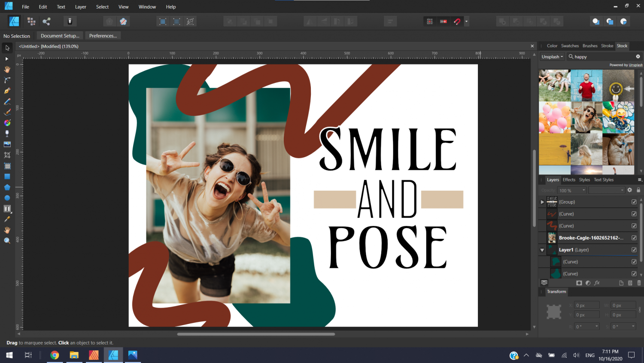Activate the Zoom magnifier tool
This screenshot has width=644, height=363.
[x=7, y=241]
